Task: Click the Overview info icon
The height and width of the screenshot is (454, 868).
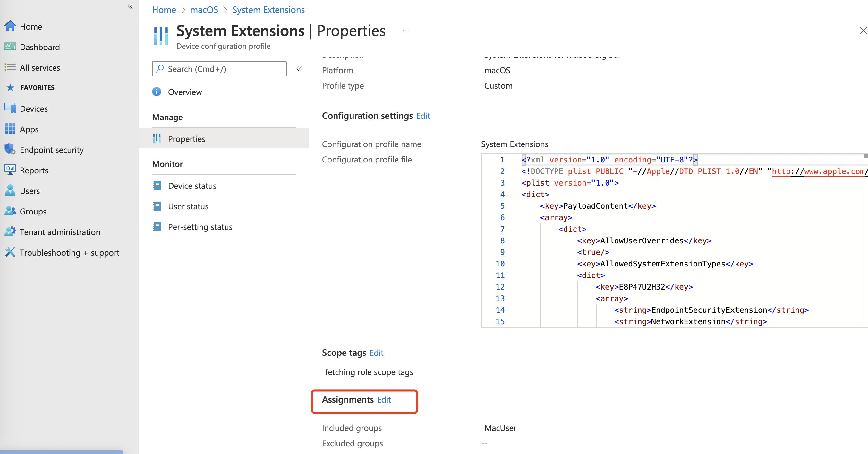Action: click(x=157, y=92)
